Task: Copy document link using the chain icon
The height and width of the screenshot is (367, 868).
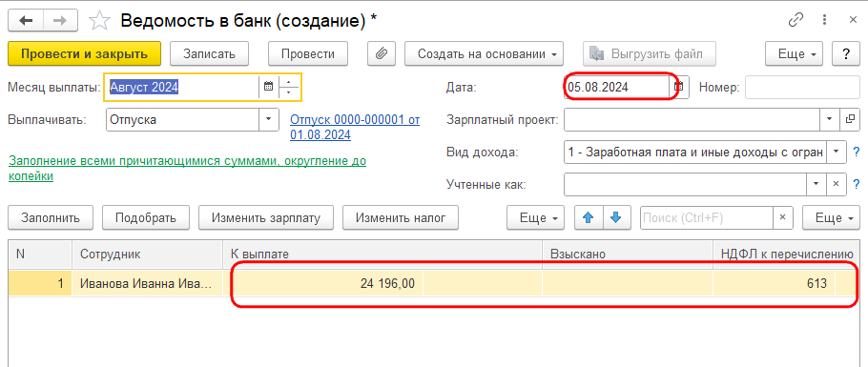Action: (796, 20)
